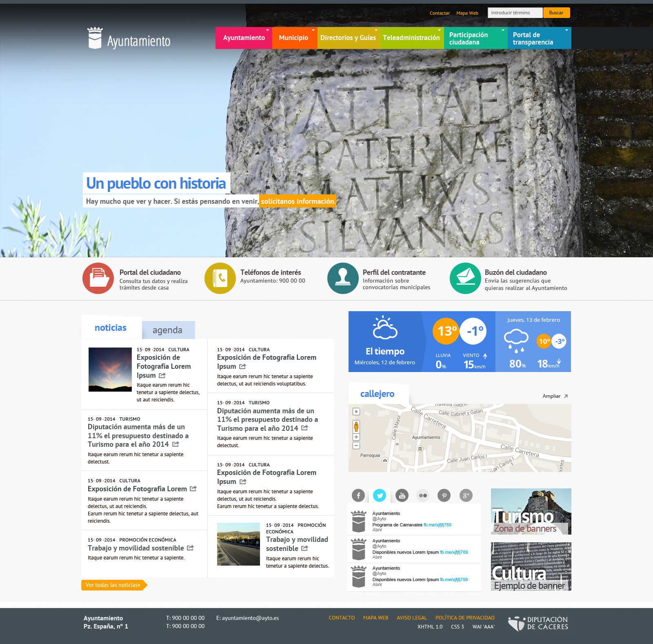Open Ver todas las noticias link
Image resolution: width=653 pixels, height=644 pixels.
113,585
